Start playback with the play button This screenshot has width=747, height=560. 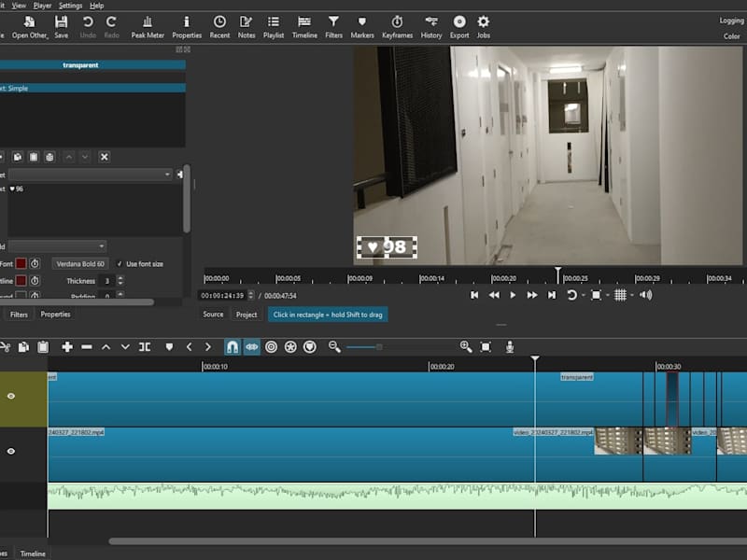[x=513, y=295]
